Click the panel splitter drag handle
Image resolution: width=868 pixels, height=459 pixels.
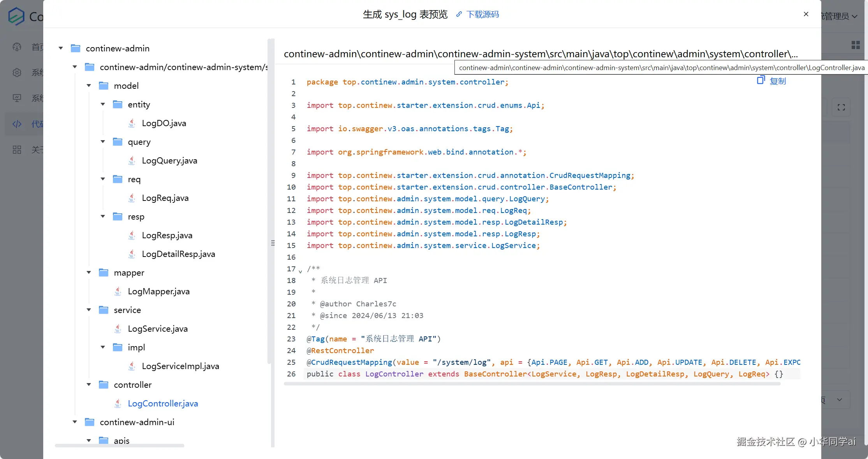pyautogui.click(x=273, y=243)
